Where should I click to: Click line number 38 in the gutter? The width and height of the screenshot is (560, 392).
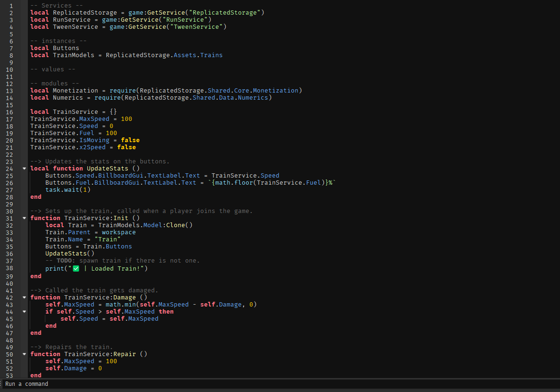tap(9, 269)
